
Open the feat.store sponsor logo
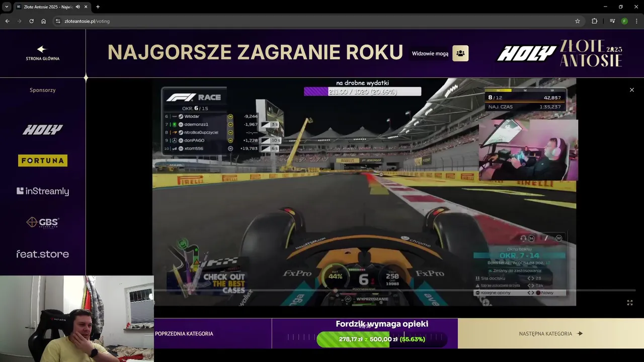pos(42,254)
